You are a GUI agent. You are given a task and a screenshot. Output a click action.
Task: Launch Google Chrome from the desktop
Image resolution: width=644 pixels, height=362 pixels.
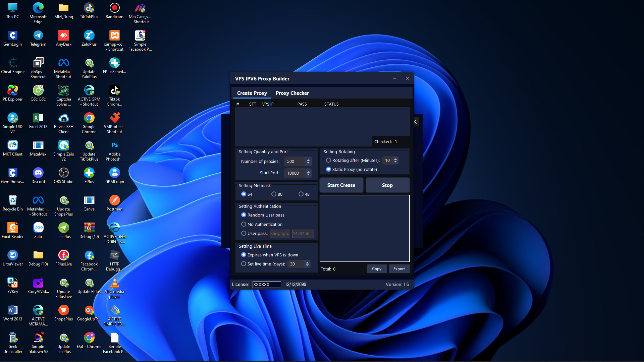pos(89,123)
